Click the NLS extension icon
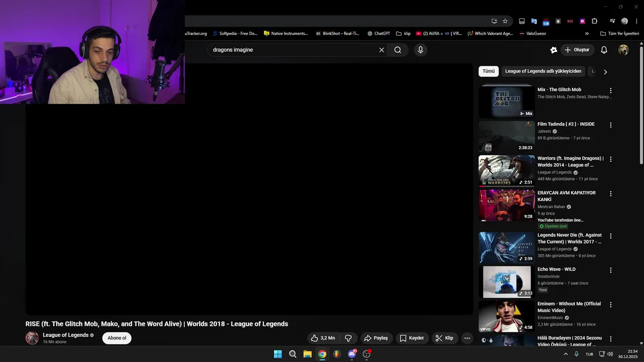Image resolution: width=644 pixels, height=362 pixels. point(570,21)
